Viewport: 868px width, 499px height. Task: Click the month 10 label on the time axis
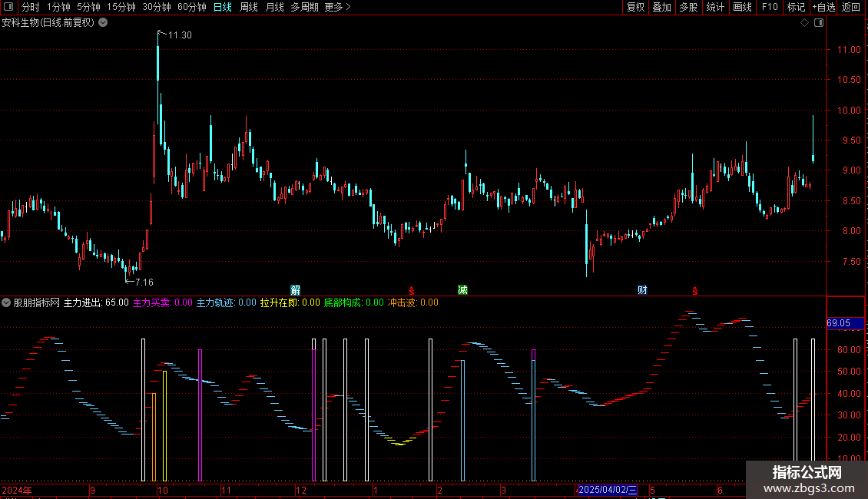coord(162,490)
